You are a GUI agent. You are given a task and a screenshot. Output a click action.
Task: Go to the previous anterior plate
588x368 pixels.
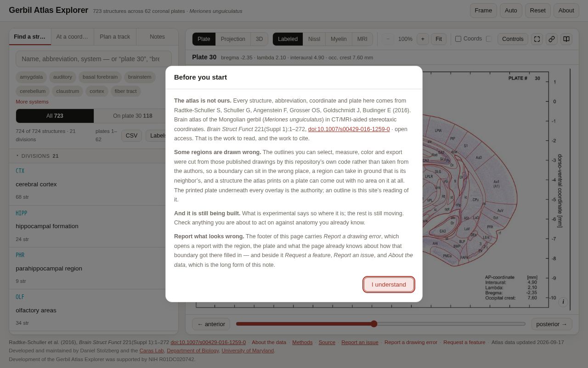coord(211,324)
